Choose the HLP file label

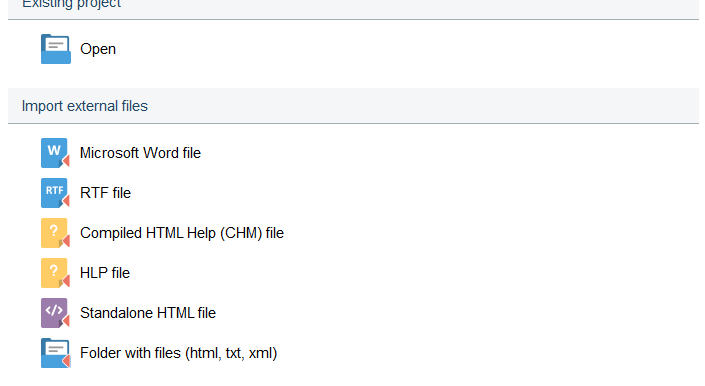point(105,273)
